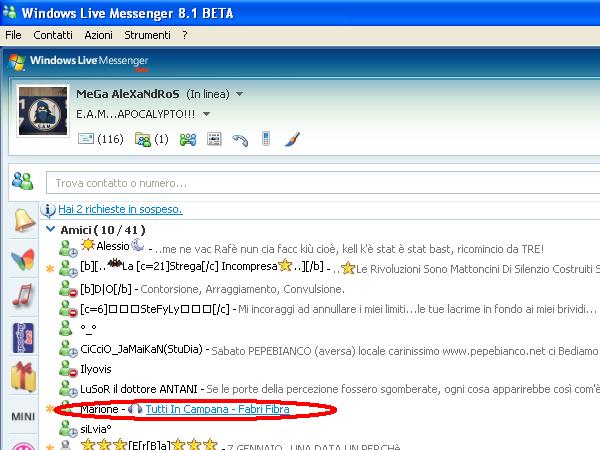The image size is (600, 450).
Task: Click the add contact icon beside search
Action: [23, 181]
